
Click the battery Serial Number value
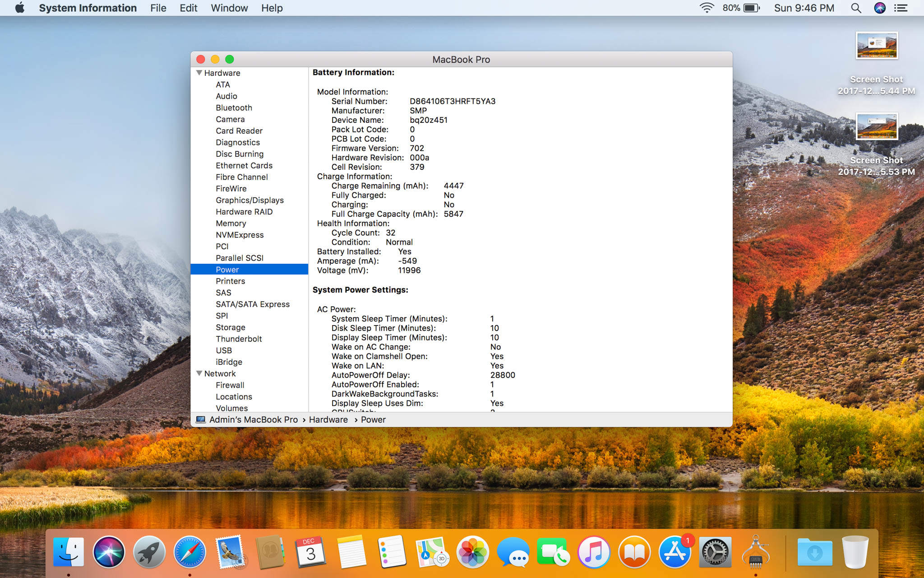click(453, 101)
